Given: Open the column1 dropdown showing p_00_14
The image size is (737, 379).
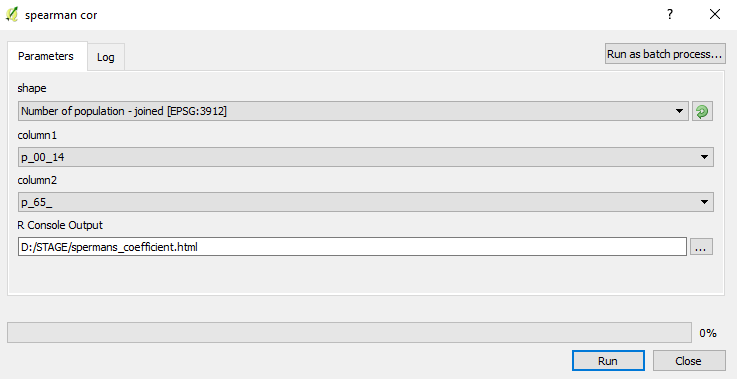Looking at the screenshot, I should click(x=366, y=157).
